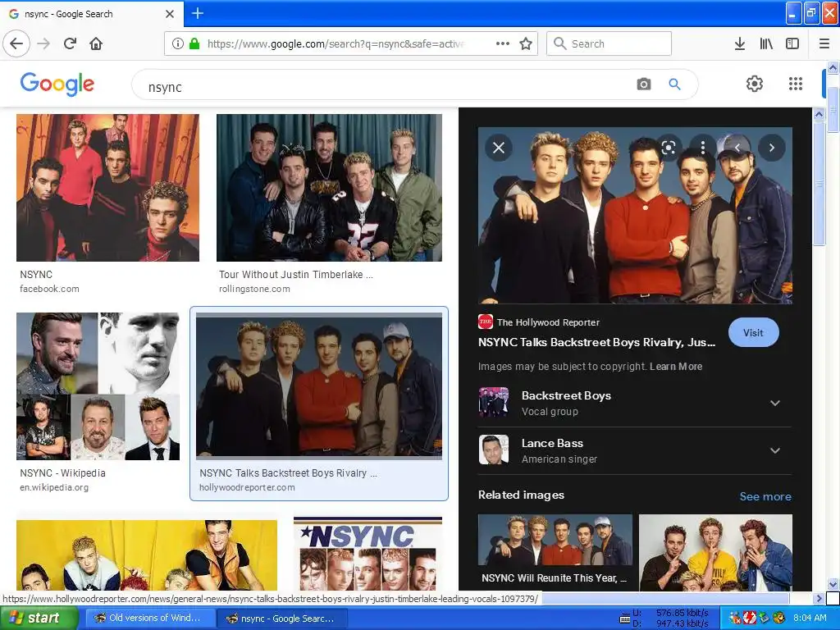The image size is (840, 630).
Task: Open the white background related image
Action: coord(715,552)
